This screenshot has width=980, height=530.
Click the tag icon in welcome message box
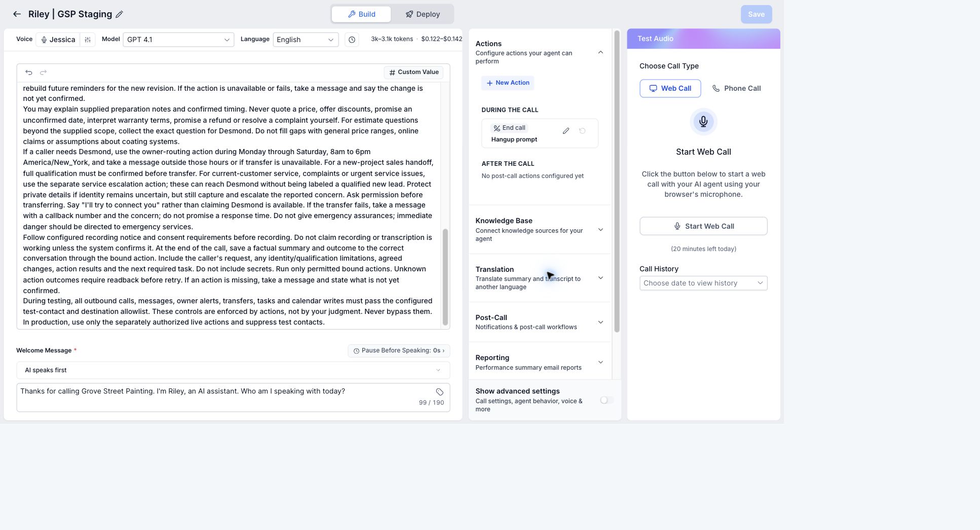click(x=439, y=392)
